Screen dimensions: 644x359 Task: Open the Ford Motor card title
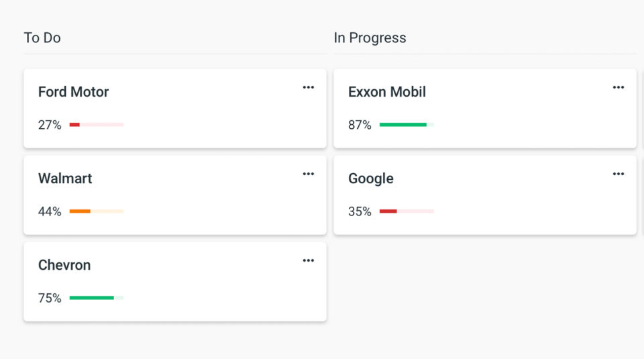73,92
